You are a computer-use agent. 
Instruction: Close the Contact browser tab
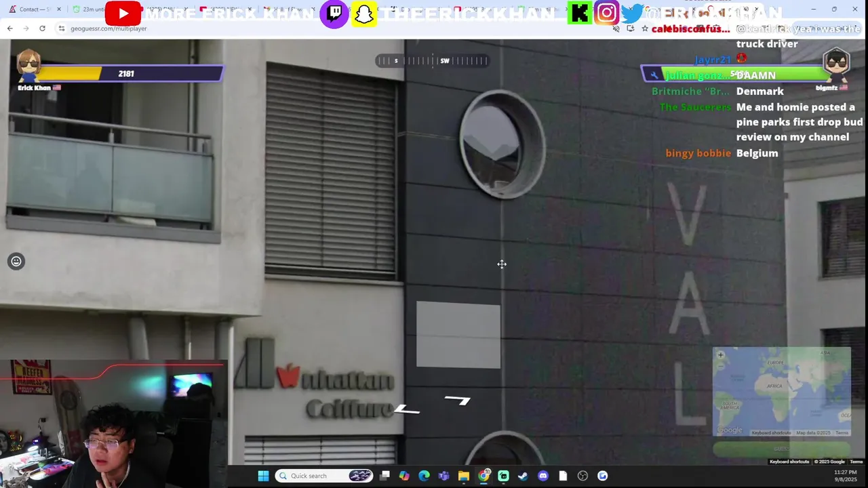[58, 9]
